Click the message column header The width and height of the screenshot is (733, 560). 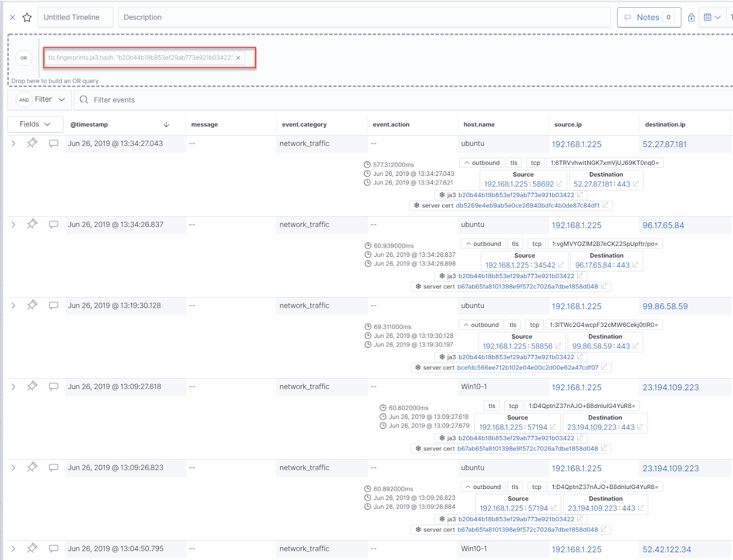[x=204, y=125]
